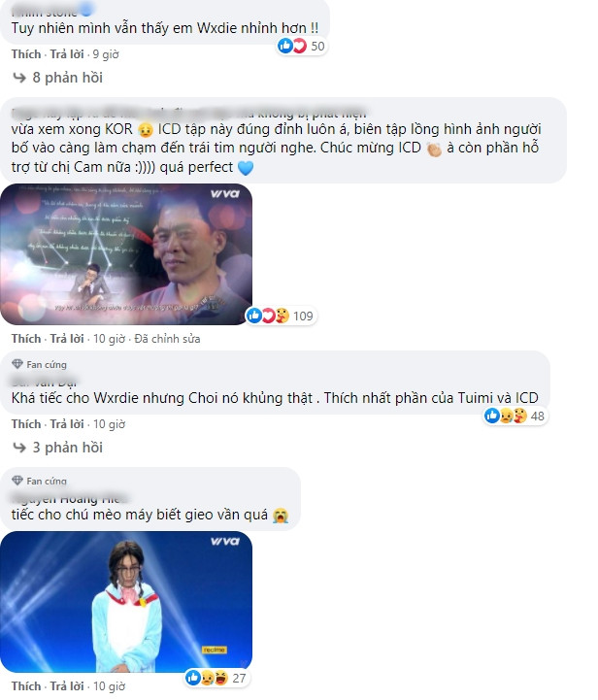This screenshot has width=598, height=700.
Task: Reply to the KOR ICD comment
Action: click(x=67, y=339)
